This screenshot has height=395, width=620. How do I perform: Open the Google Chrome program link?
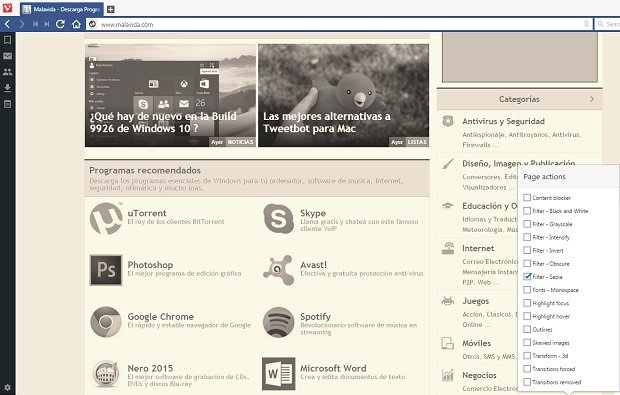pyautogui.click(x=161, y=317)
